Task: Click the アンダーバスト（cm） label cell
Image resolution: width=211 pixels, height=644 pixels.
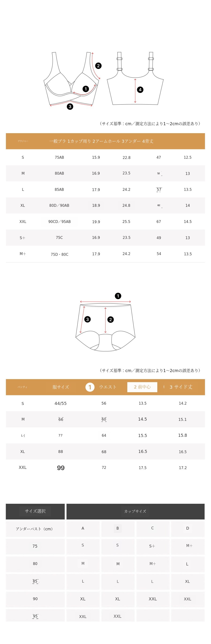Action: 35,529
